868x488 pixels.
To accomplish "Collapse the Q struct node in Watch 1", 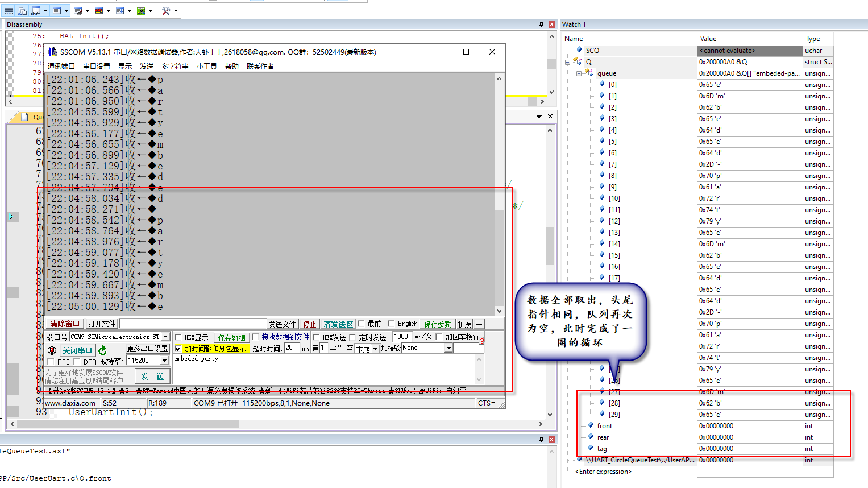I will pyautogui.click(x=567, y=61).
